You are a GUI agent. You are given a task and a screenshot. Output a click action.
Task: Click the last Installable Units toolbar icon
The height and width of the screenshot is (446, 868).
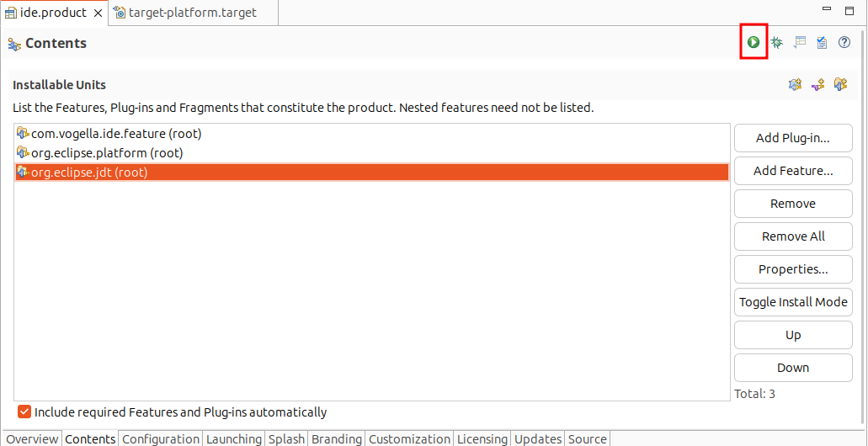(x=841, y=85)
